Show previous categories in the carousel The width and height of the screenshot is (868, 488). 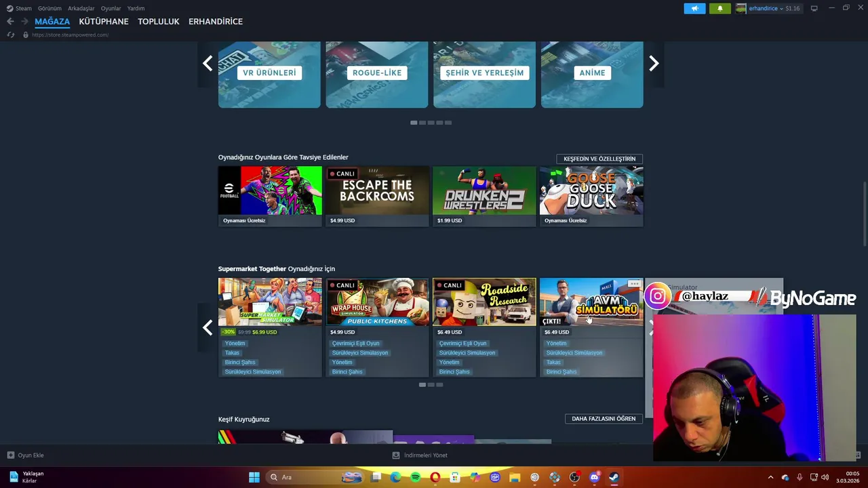click(x=208, y=64)
